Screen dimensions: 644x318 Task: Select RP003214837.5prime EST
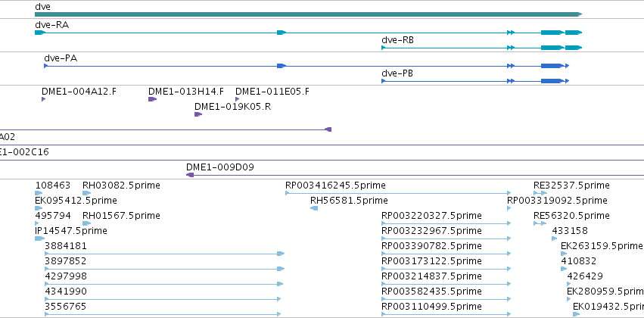(431, 276)
